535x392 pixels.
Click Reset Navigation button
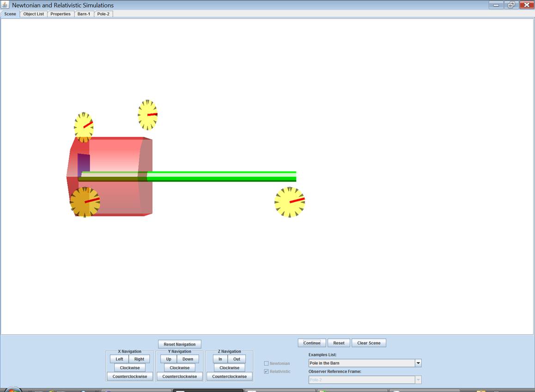tap(179, 344)
